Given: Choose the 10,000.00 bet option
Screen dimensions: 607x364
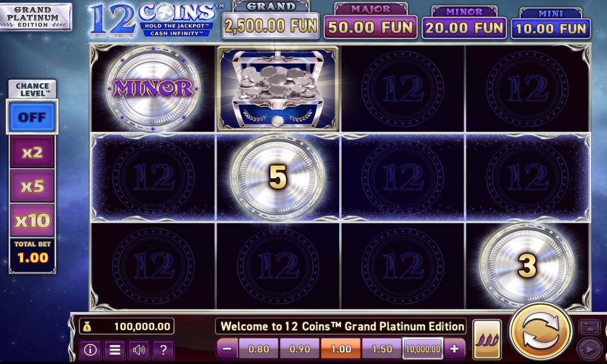Looking at the screenshot, I should pos(422,348).
